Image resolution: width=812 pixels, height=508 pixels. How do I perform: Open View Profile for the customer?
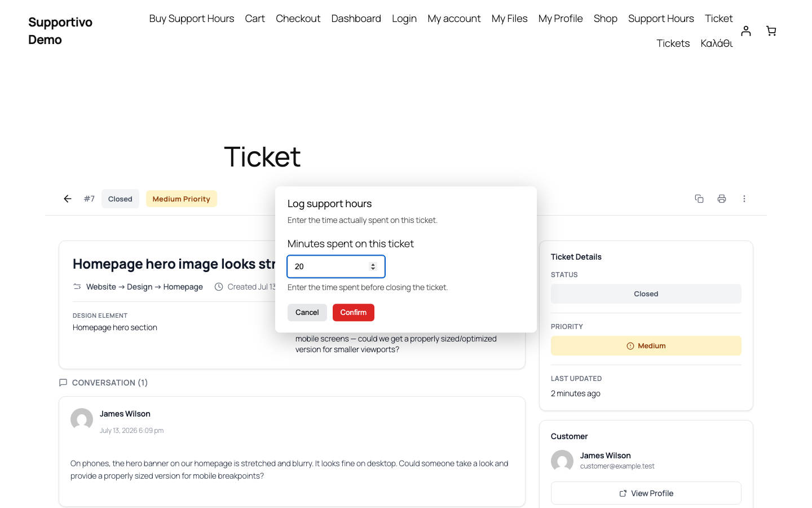coord(646,493)
